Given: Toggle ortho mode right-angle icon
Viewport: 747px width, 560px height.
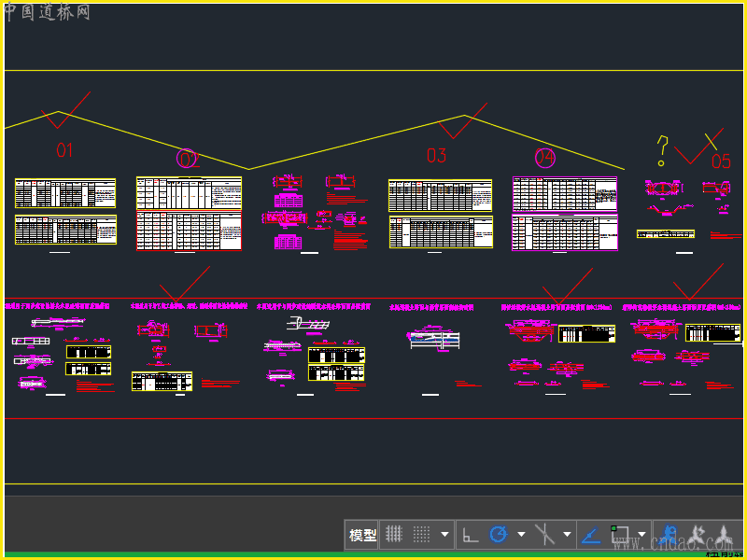Looking at the screenshot, I should 471,534.
